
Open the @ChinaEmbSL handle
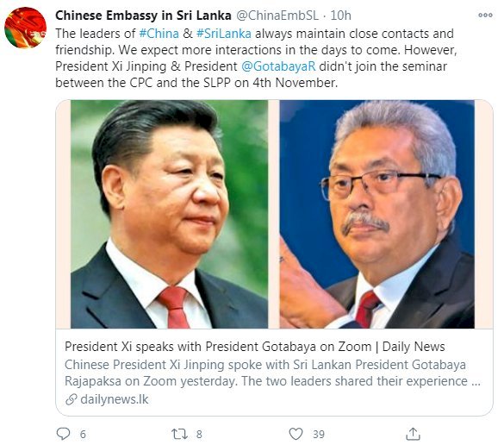pyautogui.click(x=277, y=16)
